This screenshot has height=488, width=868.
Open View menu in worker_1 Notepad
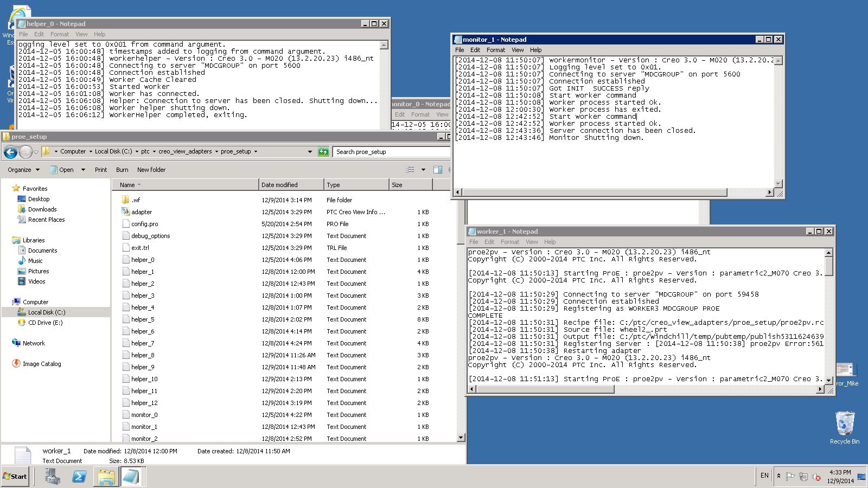click(x=532, y=242)
